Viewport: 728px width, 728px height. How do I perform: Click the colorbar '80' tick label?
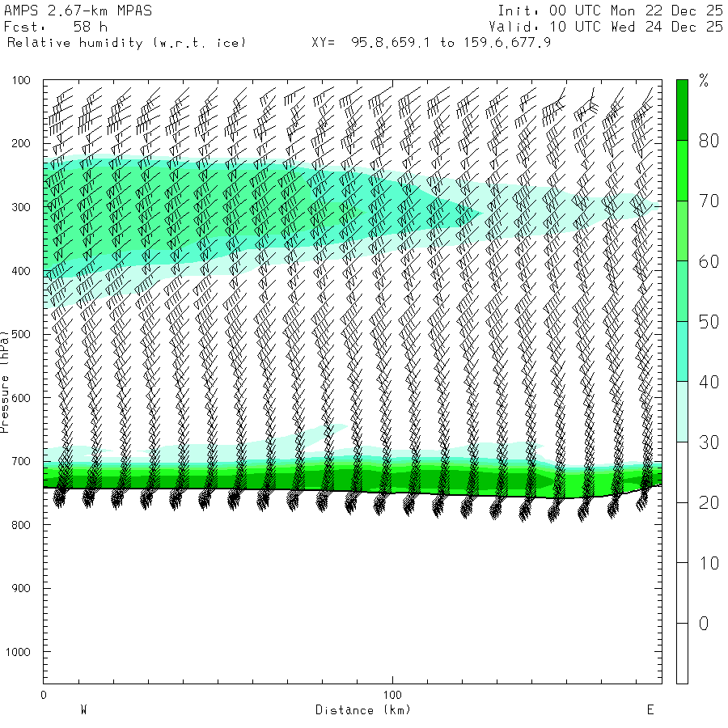click(709, 141)
